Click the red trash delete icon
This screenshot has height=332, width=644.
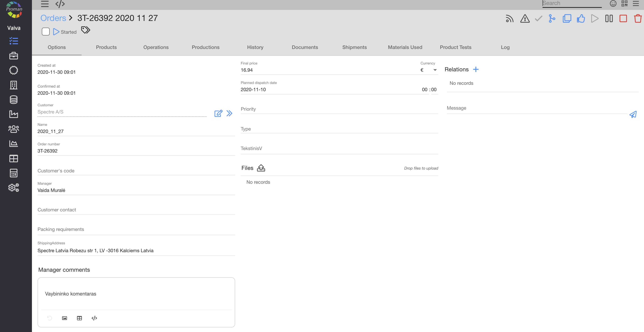637,18
